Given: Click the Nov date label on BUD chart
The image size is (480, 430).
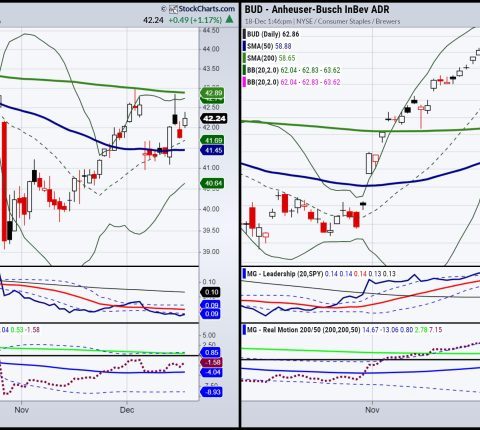Looking at the screenshot, I should click(372, 410).
